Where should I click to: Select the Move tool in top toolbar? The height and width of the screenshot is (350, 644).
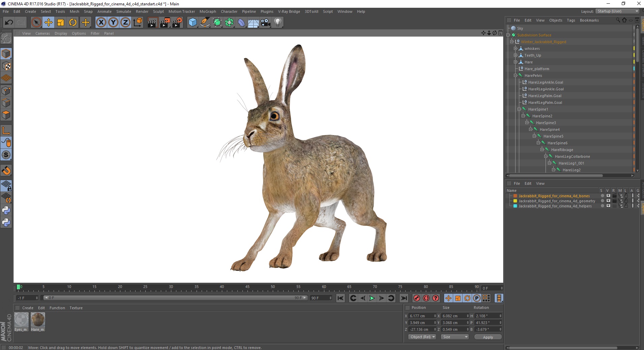(x=48, y=23)
